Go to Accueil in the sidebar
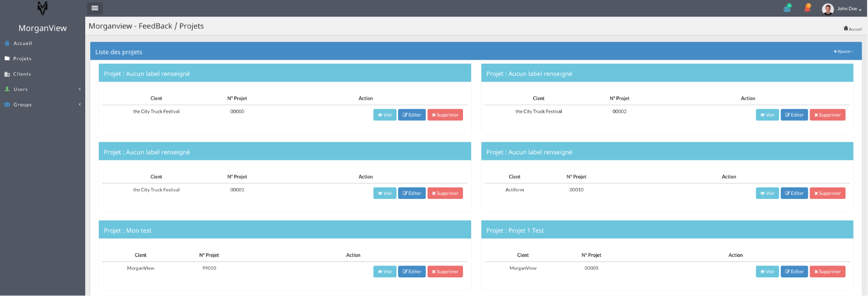868x296 pixels. pos(23,43)
